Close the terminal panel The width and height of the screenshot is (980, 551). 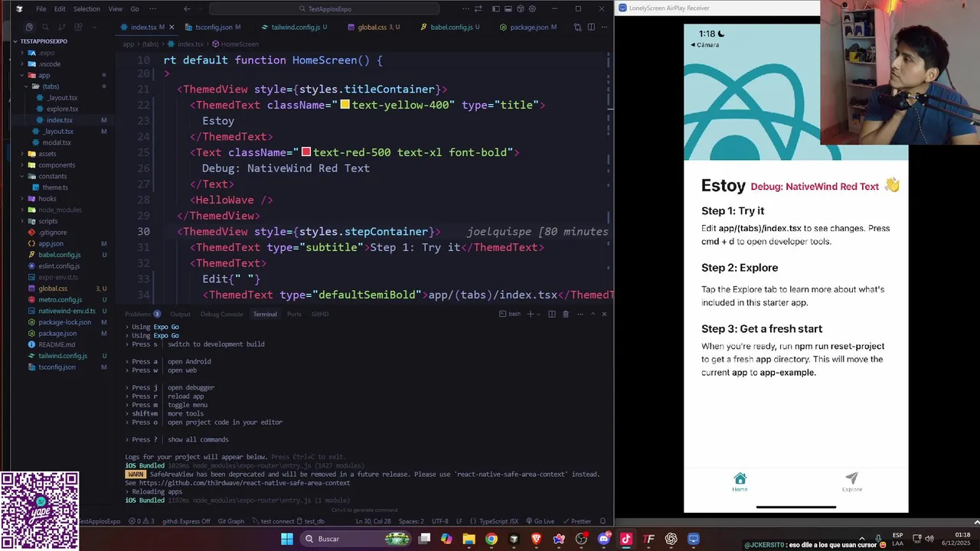coord(604,314)
